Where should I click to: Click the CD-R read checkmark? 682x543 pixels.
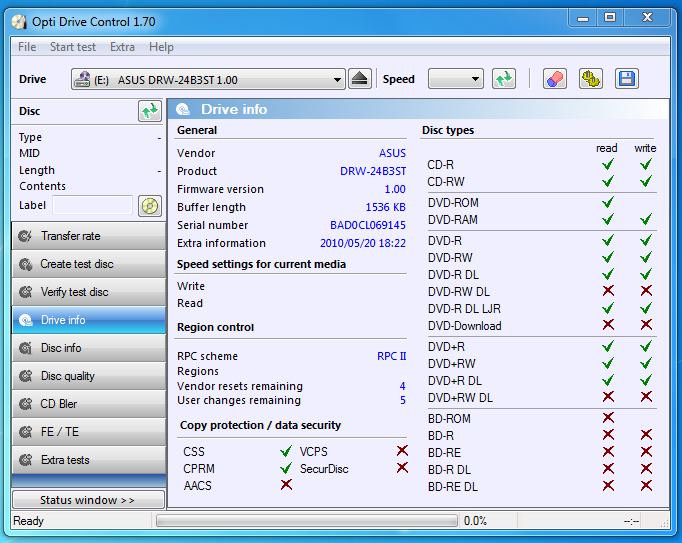point(608,164)
